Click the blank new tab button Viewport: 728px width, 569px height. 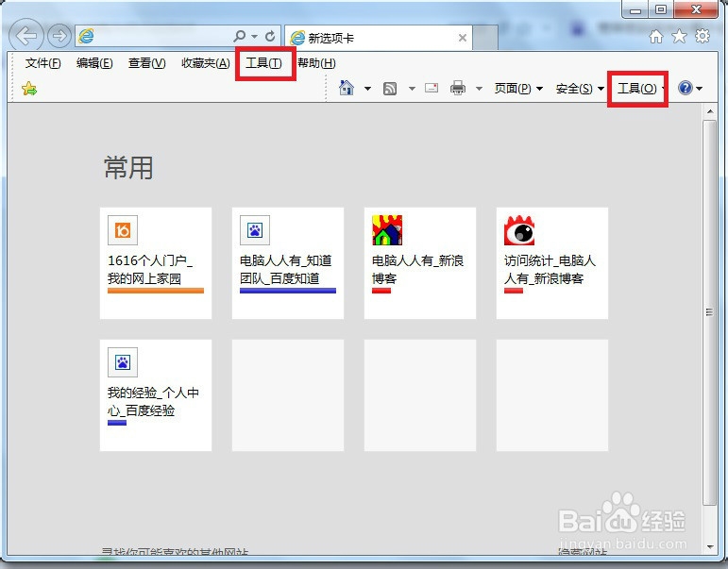485,38
